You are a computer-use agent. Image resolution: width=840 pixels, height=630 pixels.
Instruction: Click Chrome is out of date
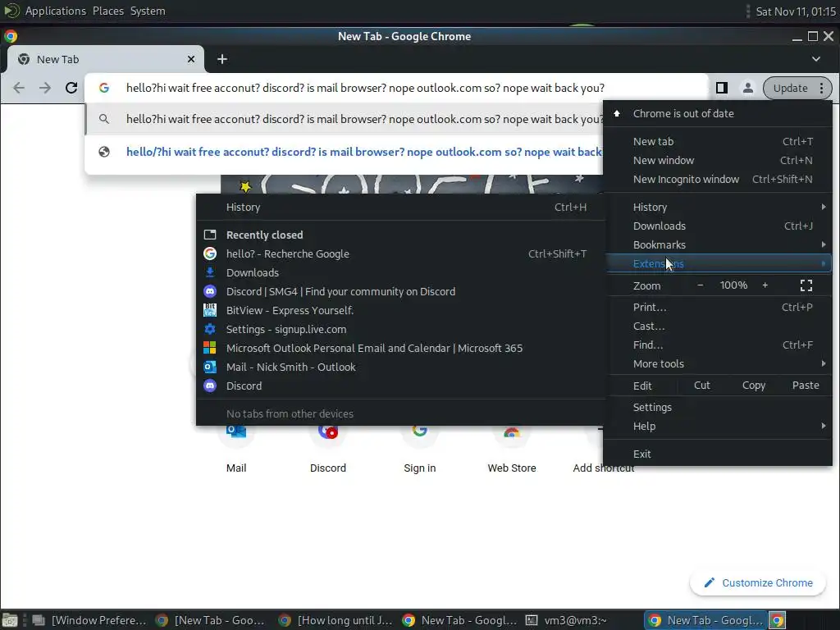718,113
